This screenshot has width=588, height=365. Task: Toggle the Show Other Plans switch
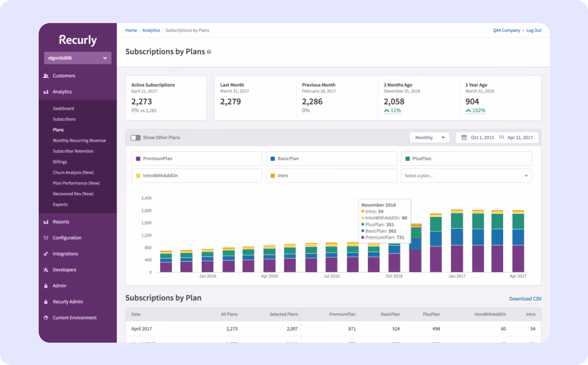(x=135, y=138)
